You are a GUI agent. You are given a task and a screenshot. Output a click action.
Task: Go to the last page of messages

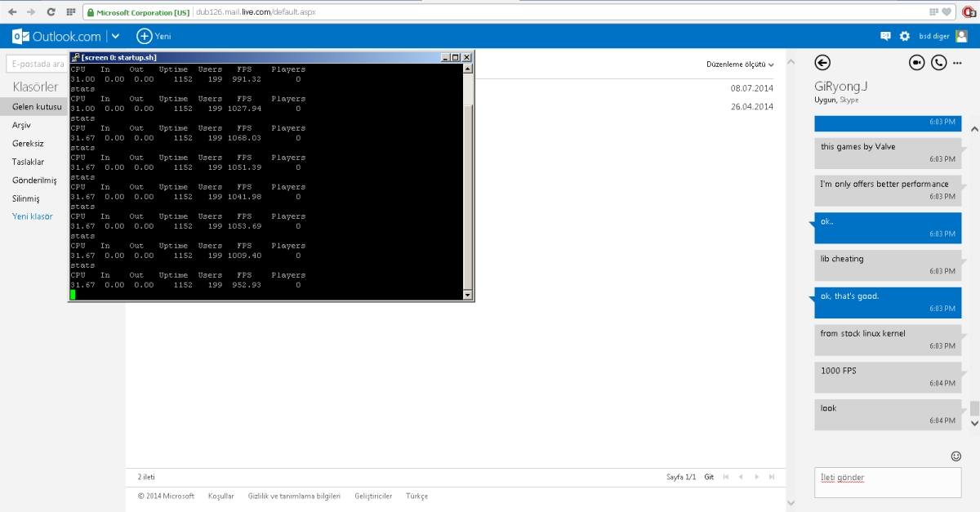772,477
